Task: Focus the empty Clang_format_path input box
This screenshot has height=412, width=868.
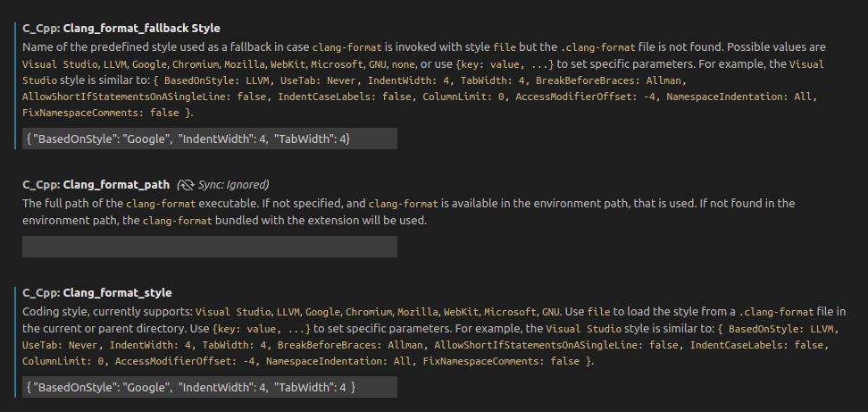Action: click(x=209, y=247)
